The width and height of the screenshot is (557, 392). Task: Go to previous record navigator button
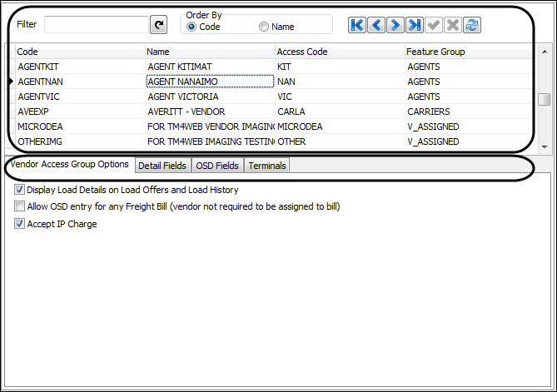click(376, 25)
